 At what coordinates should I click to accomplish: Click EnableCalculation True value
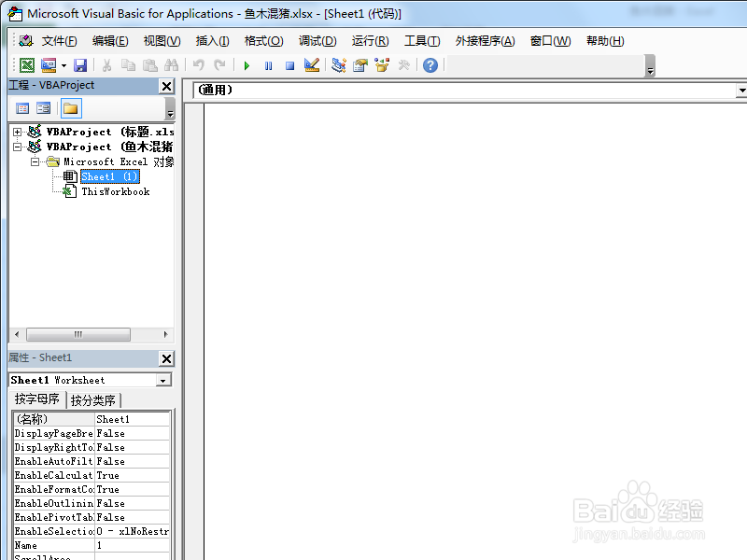tap(133, 475)
